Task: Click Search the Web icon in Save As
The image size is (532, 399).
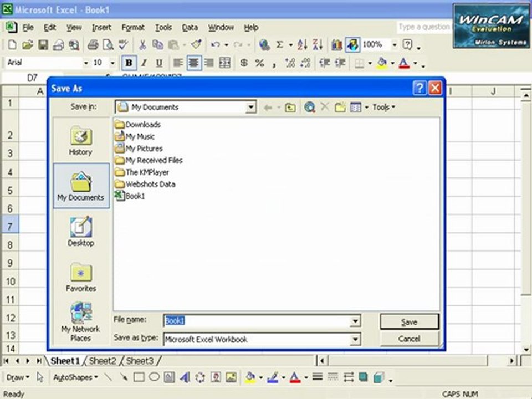Action: point(309,107)
